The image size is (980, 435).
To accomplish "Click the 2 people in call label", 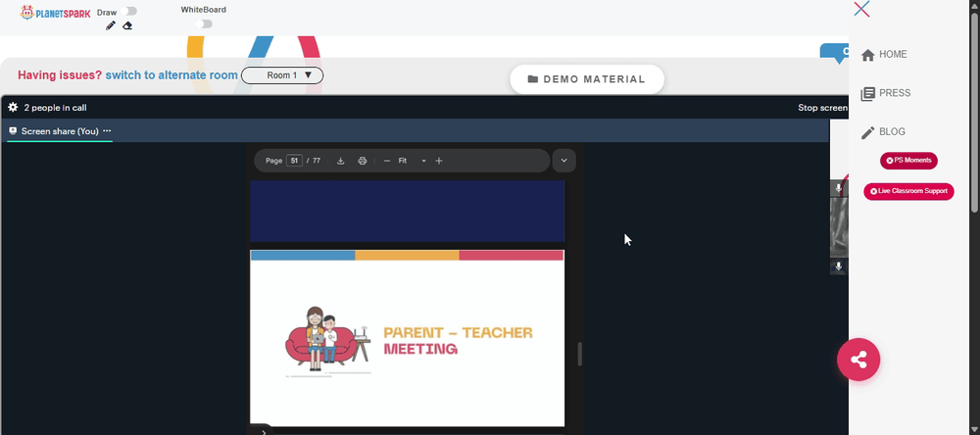I will pos(55,108).
